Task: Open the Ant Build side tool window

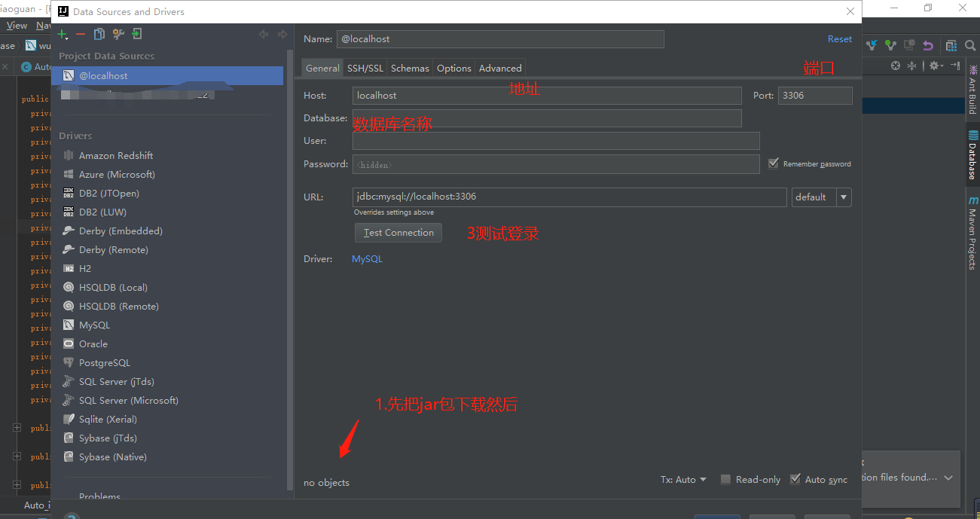Action: point(972,89)
